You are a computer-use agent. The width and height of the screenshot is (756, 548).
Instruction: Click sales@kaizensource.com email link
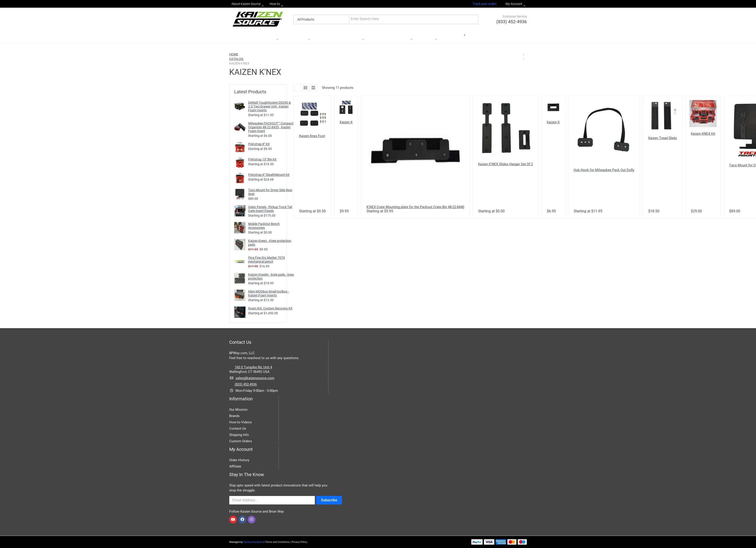[x=255, y=378]
